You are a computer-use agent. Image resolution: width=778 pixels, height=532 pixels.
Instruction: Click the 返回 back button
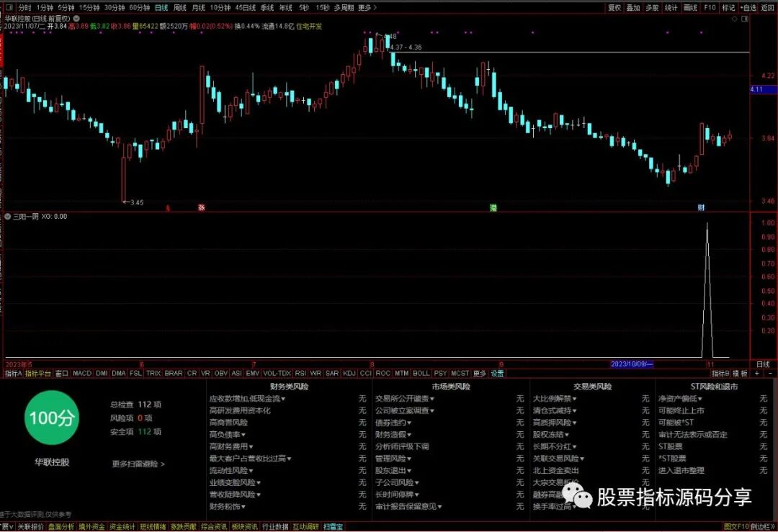tap(768, 7)
